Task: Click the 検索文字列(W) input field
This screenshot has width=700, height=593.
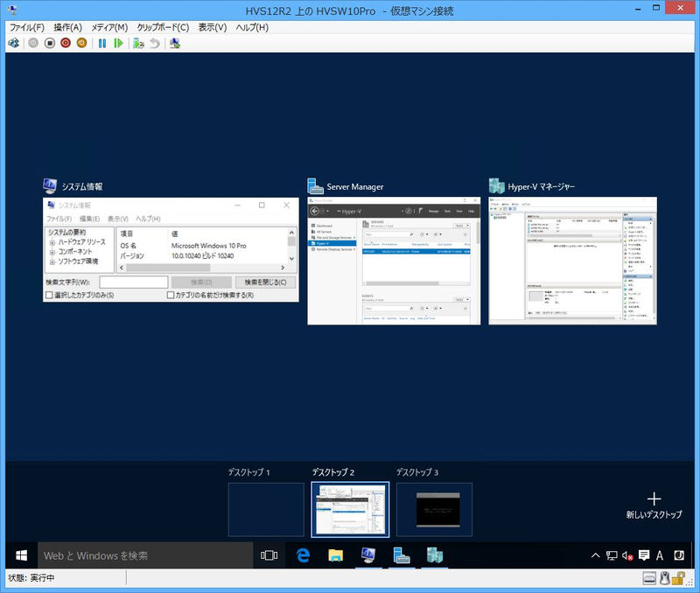Action: point(134,282)
